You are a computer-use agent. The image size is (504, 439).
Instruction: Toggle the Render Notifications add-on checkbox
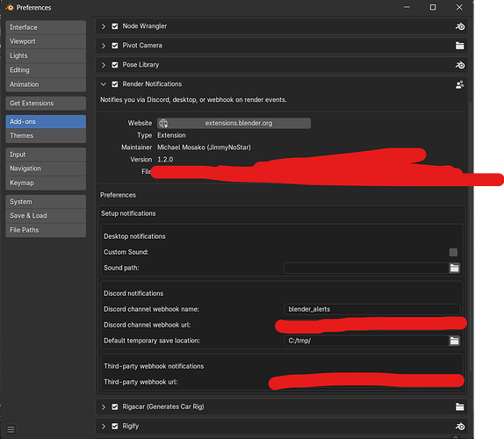point(115,84)
